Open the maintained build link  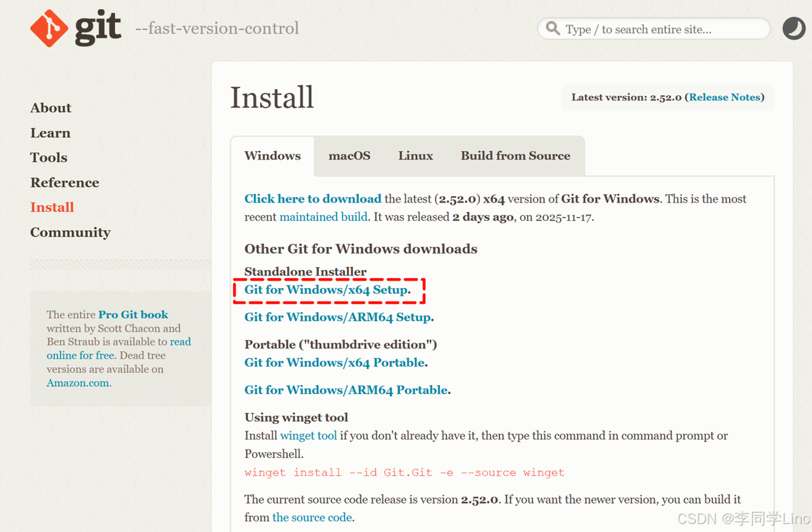tap(323, 217)
